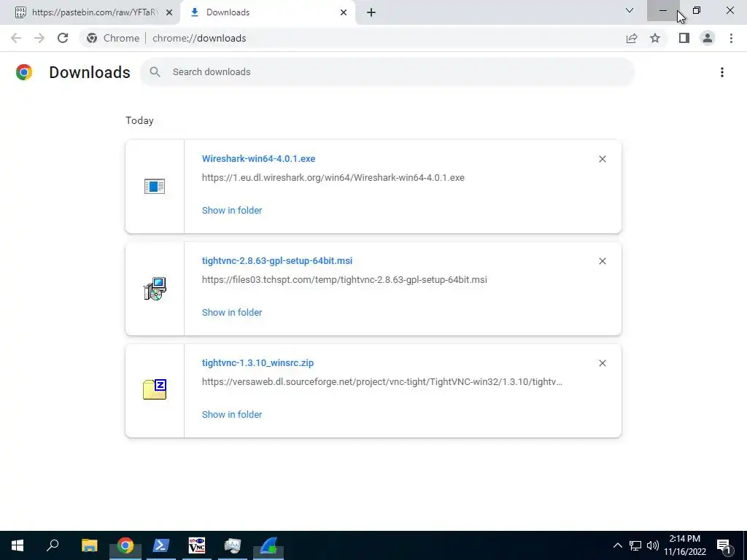This screenshot has height=560, width=747.
Task: Open the Chrome three-dot menu
Action: point(731,38)
